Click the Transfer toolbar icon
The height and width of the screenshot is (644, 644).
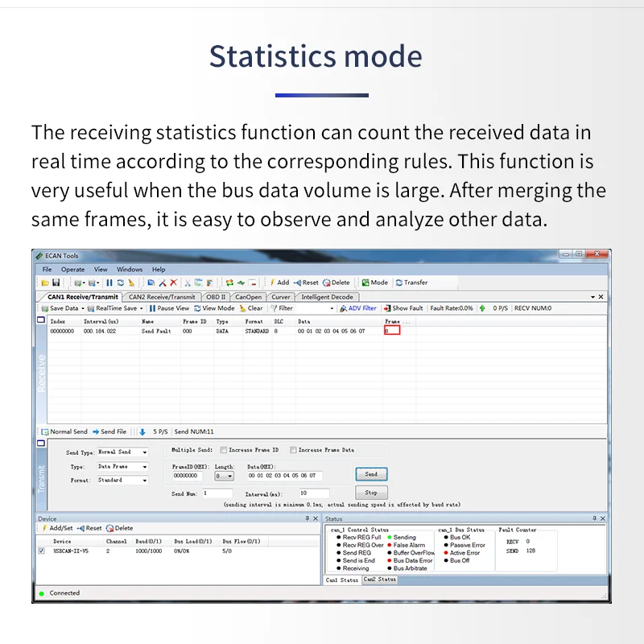(x=399, y=283)
